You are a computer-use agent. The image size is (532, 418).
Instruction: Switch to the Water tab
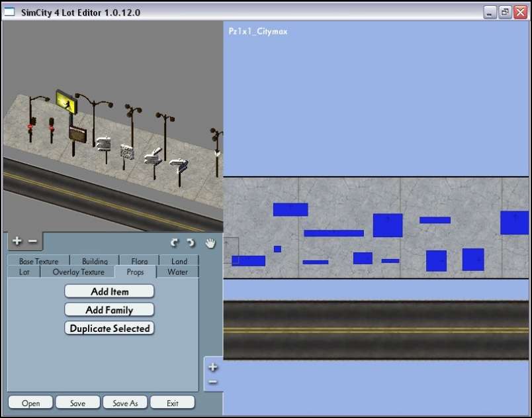(177, 272)
